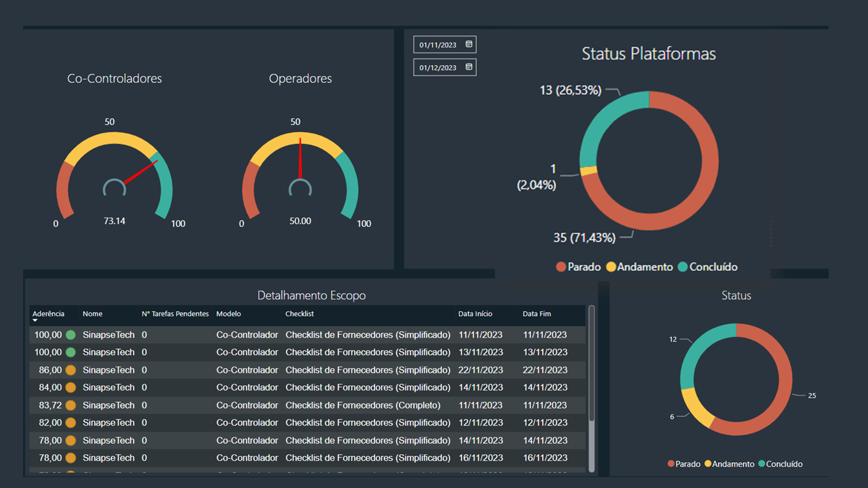Click the 6 label on the Status donut

(x=672, y=417)
